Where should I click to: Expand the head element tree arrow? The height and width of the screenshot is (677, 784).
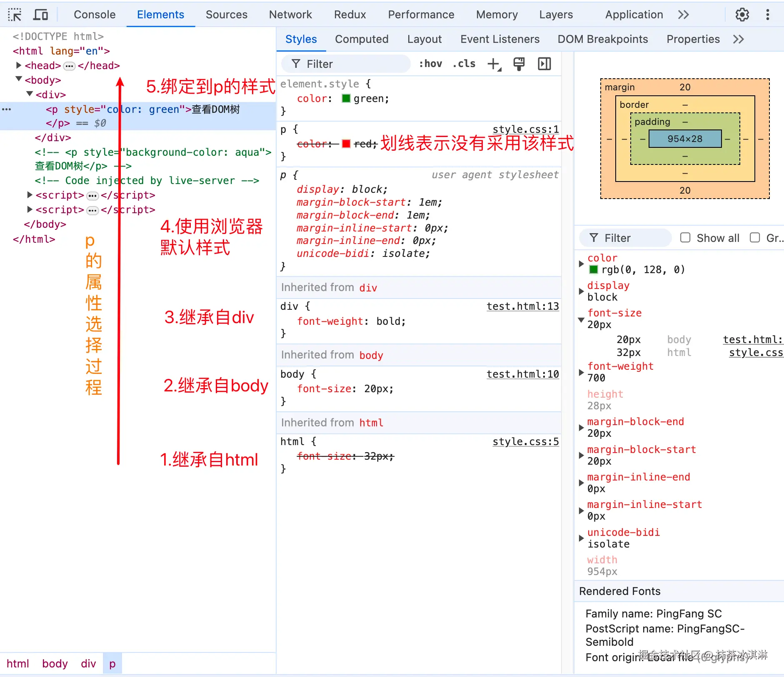(x=18, y=65)
